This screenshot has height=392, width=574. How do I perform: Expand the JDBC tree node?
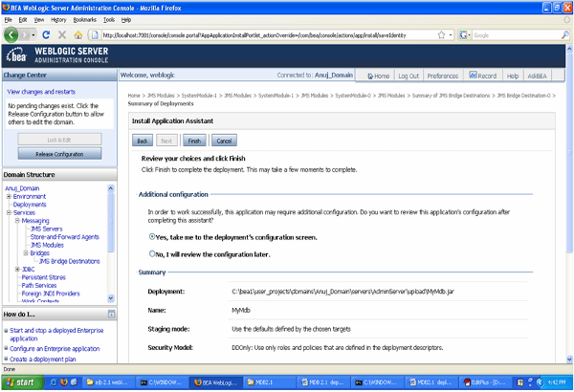pos(17,269)
